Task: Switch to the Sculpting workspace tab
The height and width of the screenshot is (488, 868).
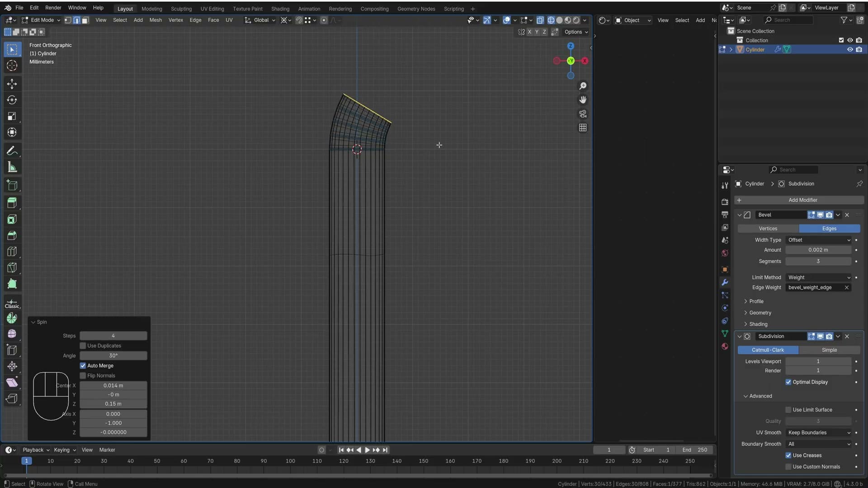Action: coord(181,9)
